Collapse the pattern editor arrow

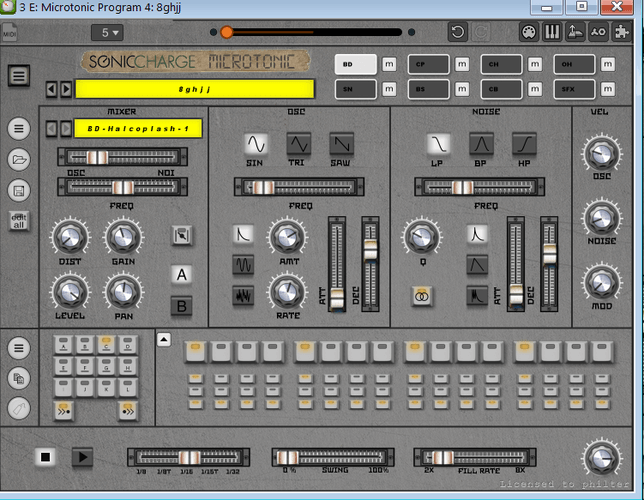coord(164,340)
